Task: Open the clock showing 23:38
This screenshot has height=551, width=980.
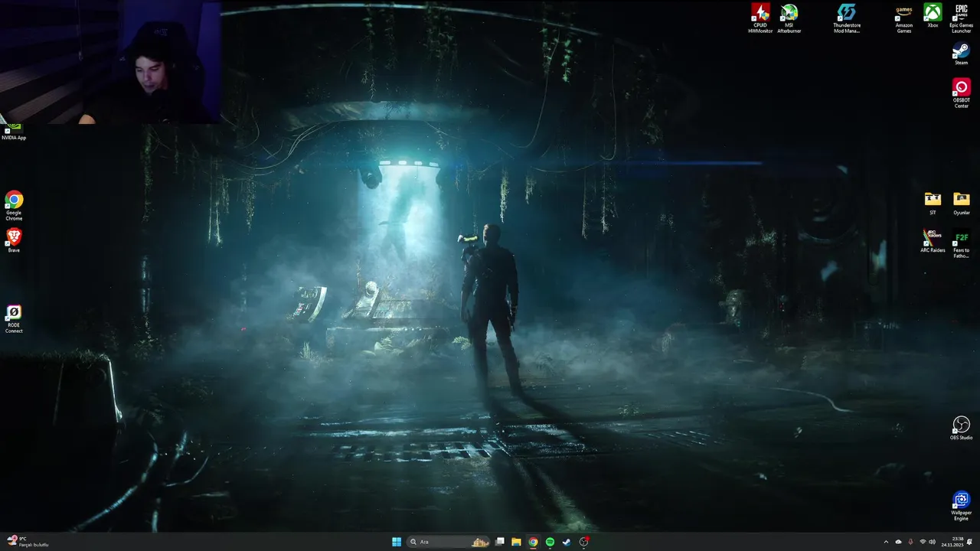Action: 954,542
